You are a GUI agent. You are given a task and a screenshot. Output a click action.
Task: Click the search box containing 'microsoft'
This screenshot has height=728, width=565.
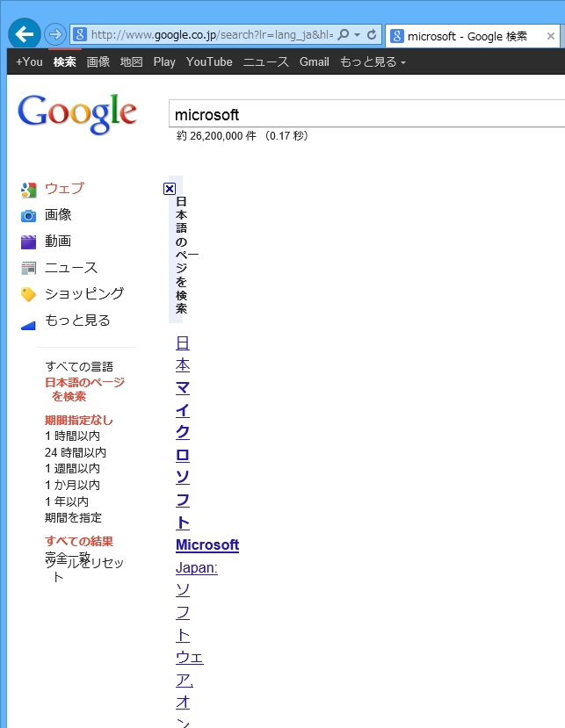[x=366, y=114]
